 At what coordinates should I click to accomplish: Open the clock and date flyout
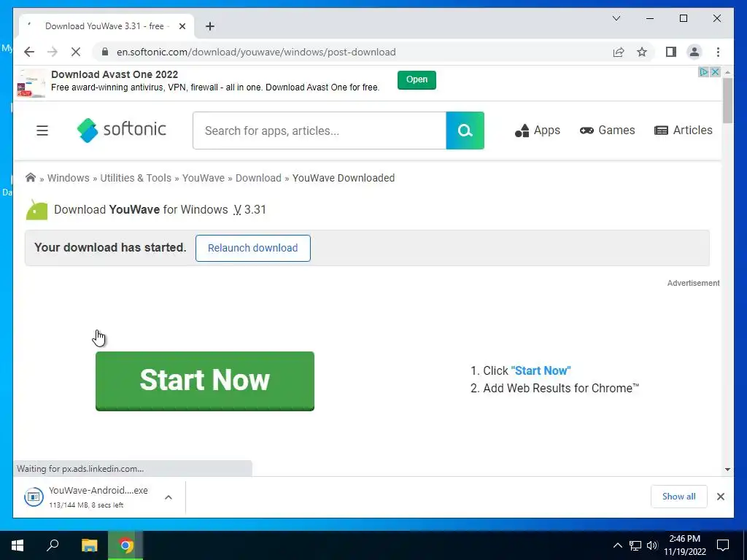click(x=684, y=545)
